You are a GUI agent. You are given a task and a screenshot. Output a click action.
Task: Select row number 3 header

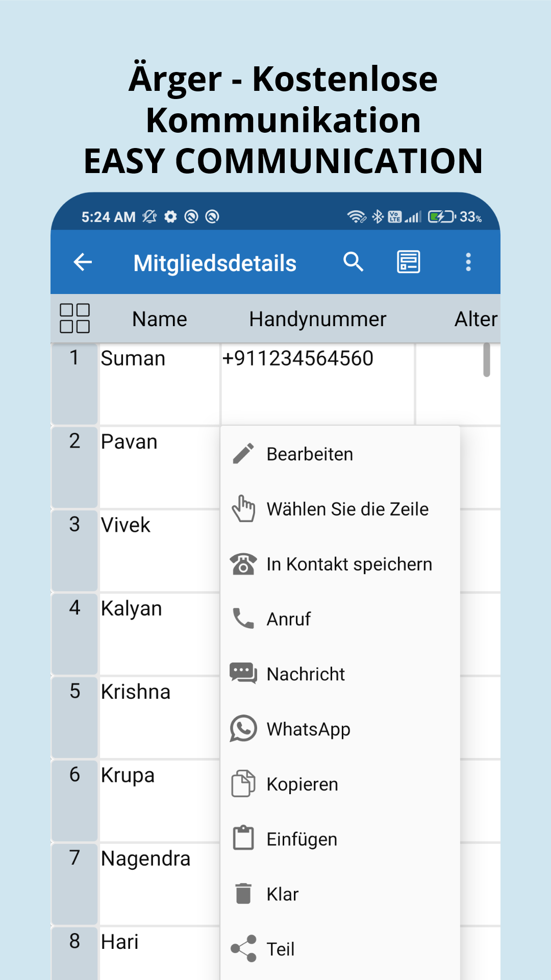[74, 550]
